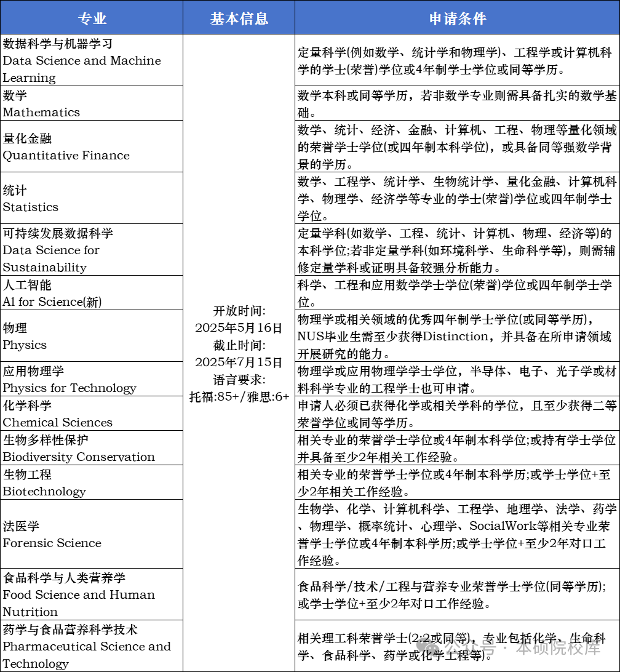Screen dimensions: 620x672
Task: Select the 统计 Statistics program cell
Action: [x=92, y=198]
